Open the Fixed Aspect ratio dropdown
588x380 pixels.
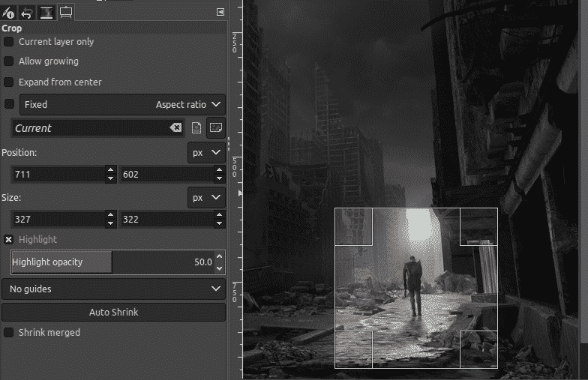pyautogui.click(x=122, y=105)
